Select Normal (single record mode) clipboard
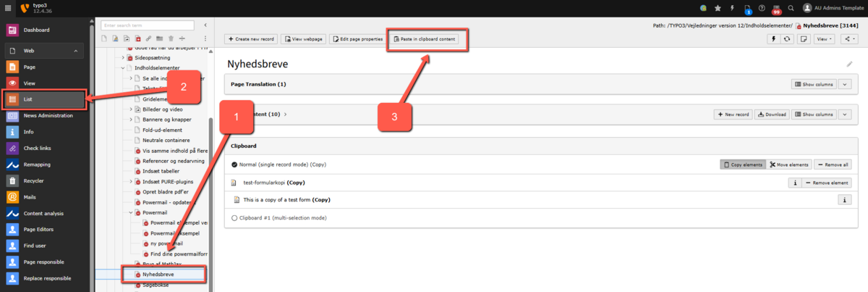 click(234, 164)
